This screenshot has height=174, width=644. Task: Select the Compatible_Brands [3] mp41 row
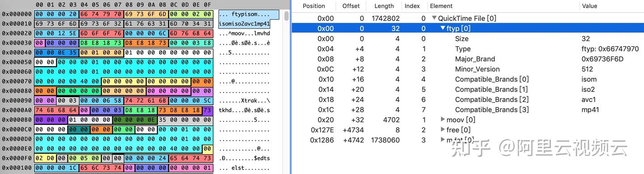467,110
